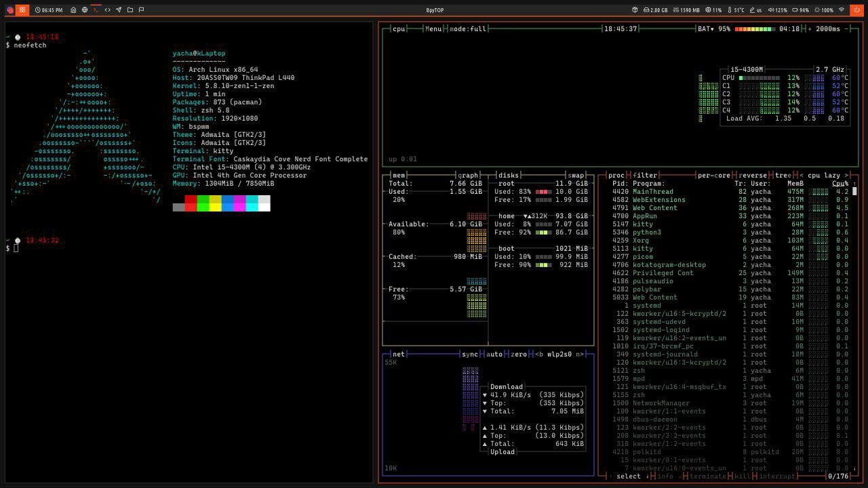868x488 pixels.
Task: Select the kotatogram-desktop process row
Action: click(x=728, y=265)
